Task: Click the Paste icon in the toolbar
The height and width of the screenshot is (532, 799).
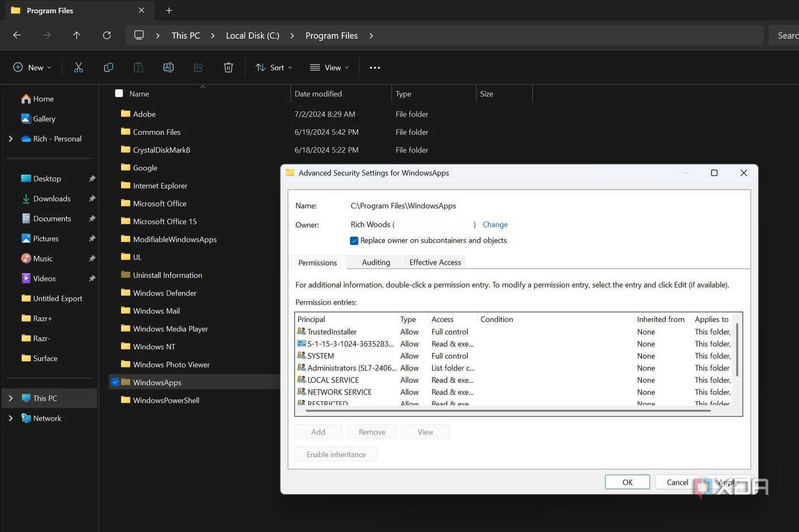Action: click(x=138, y=67)
